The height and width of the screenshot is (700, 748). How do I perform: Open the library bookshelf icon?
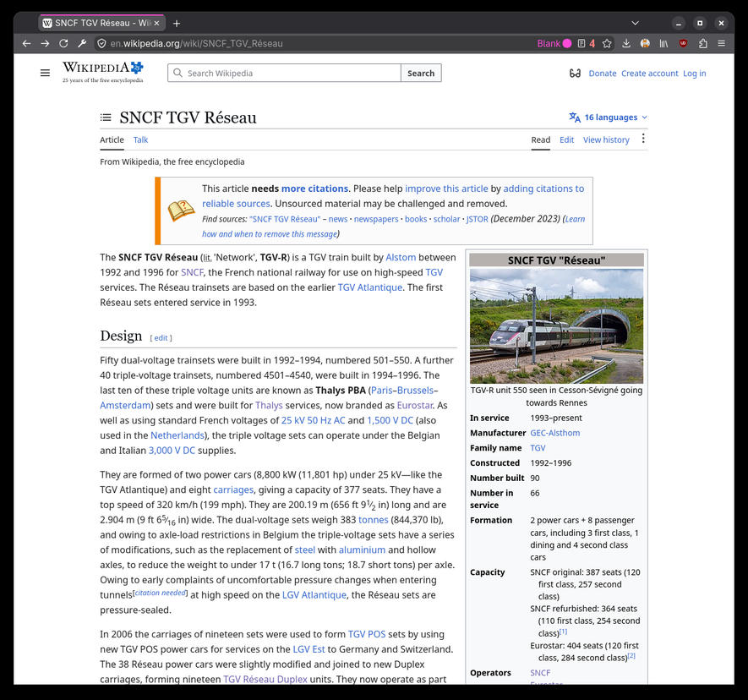point(663,43)
